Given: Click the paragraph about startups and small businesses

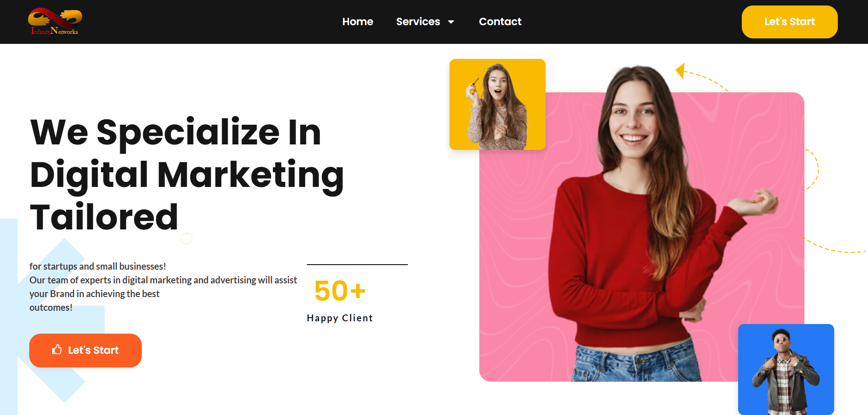Looking at the screenshot, I should pyautogui.click(x=163, y=287).
